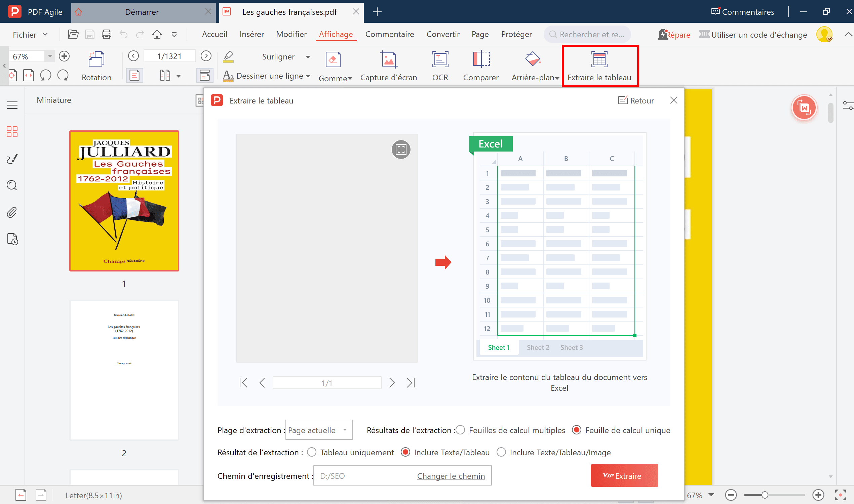Image resolution: width=854 pixels, height=504 pixels.
Task: Go to previous page in dialog preview
Action: [262, 383]
